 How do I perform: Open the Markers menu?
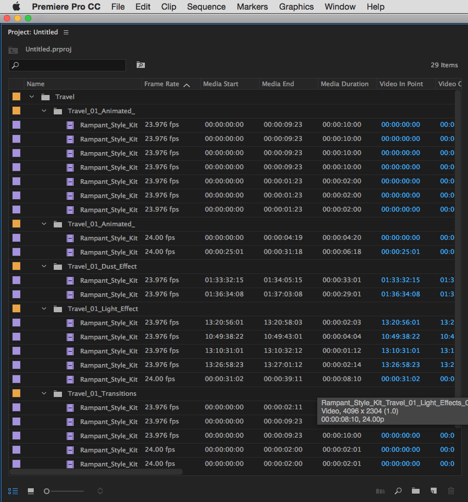252,7
